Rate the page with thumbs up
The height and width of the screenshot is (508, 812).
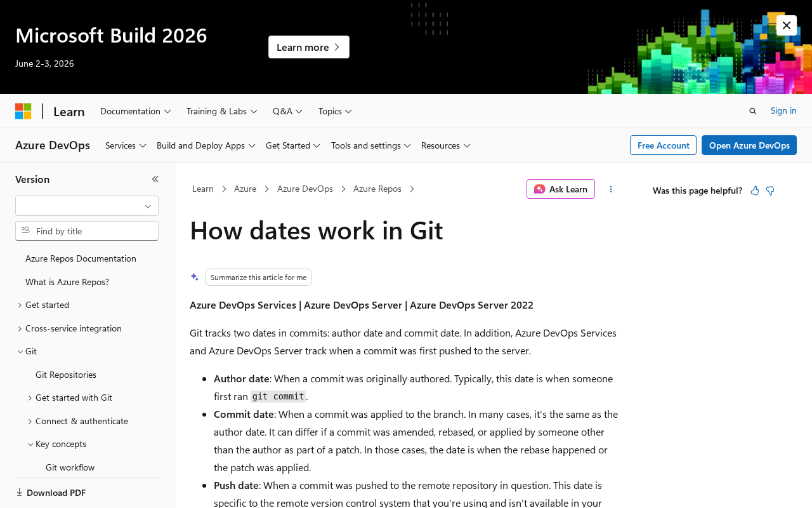click(755, 190)
